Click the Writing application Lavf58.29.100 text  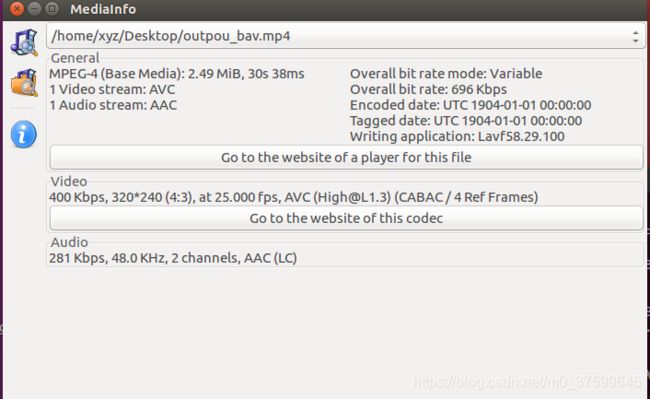click(x=457, y=136)
